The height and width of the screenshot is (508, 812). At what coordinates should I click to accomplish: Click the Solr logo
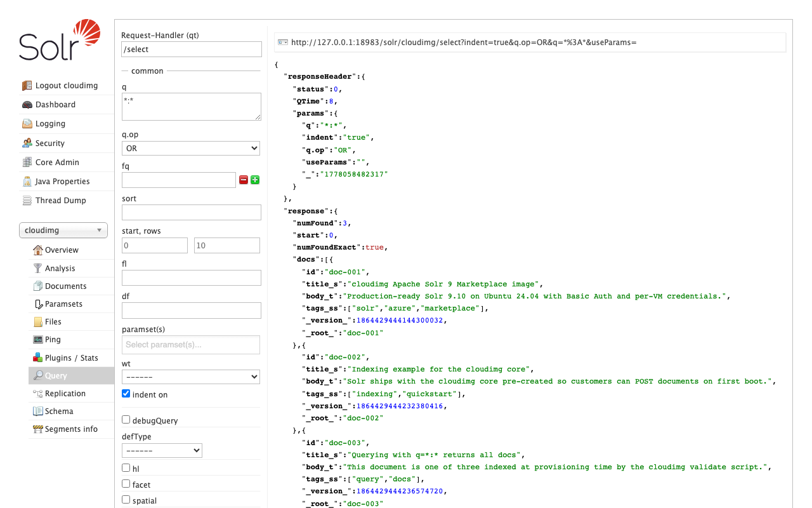(x=60, y=39)
